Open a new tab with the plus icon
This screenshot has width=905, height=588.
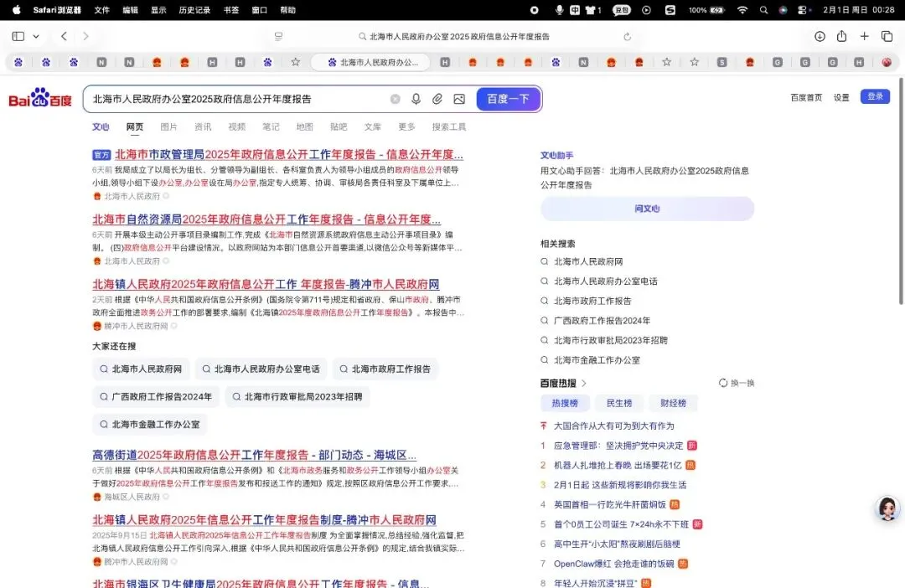click(x=864, y=36)
